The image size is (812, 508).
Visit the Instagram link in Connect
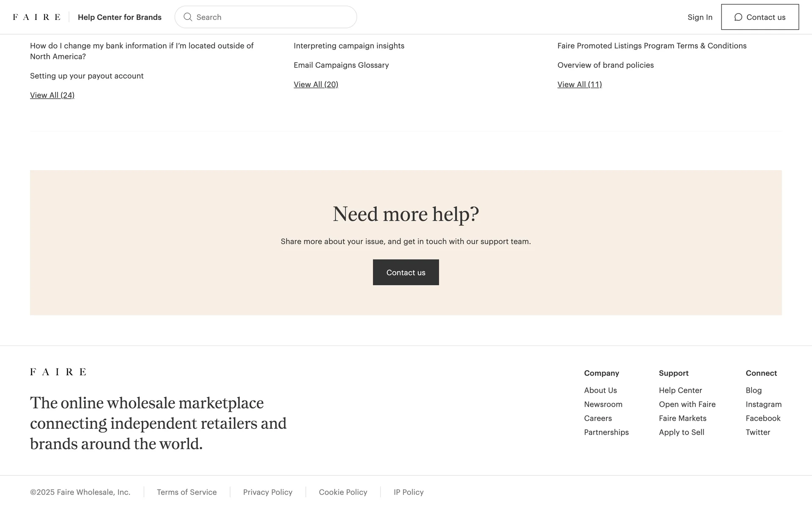click(763, 404)
